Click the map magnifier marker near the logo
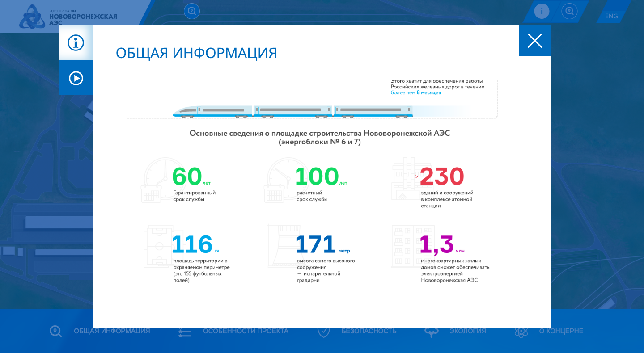The image size is (644, 353). [192, 11]
